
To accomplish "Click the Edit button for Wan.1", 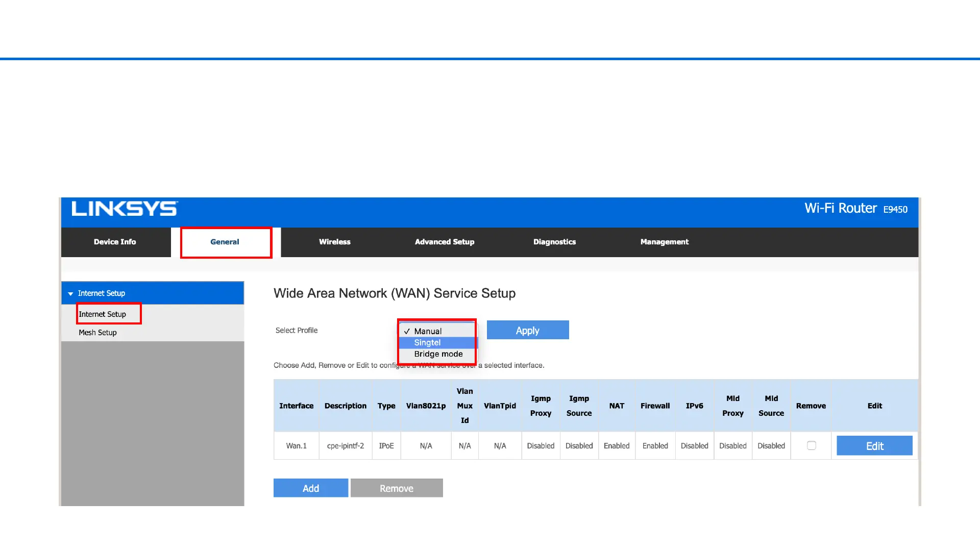I will click(874, 446).
